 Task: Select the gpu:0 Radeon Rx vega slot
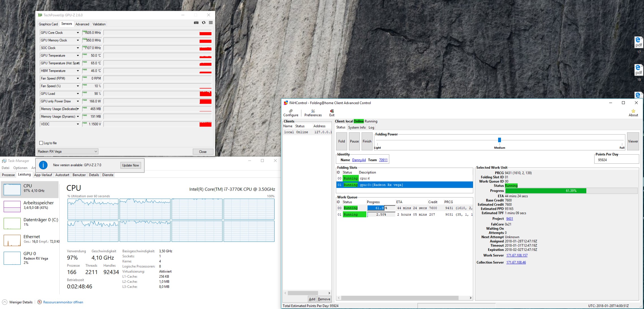pyautogui.click(x=404, y=185)
